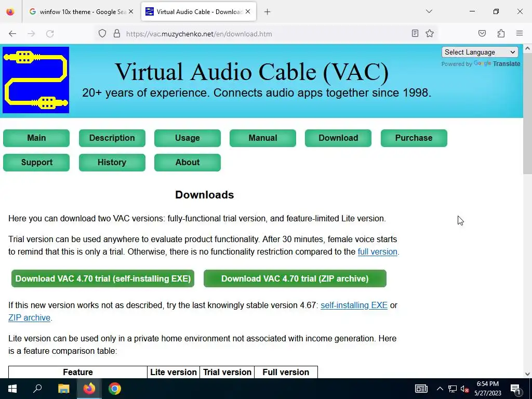Close the Google Search tab
532x399 pixels.
coord(131,11)
